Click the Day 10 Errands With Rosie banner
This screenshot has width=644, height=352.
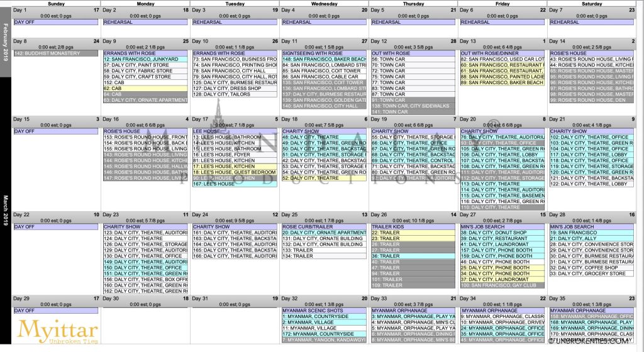pos(235,53)
